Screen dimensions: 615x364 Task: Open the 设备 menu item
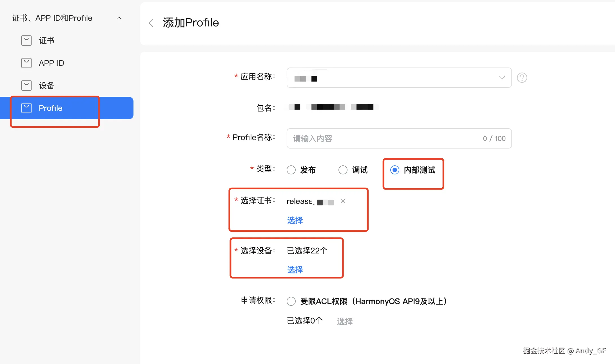click(47, 86)
